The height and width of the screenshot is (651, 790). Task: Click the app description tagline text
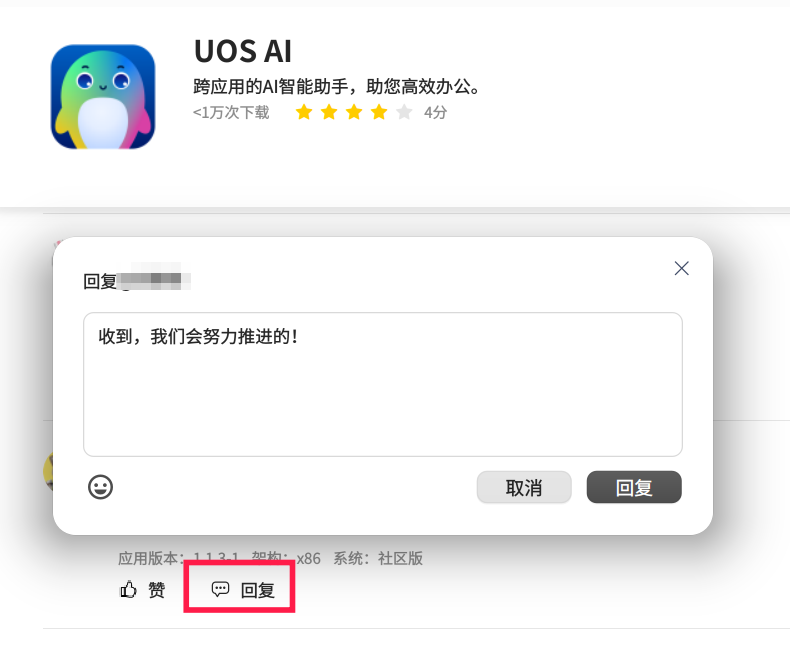(x=336, y=86)
